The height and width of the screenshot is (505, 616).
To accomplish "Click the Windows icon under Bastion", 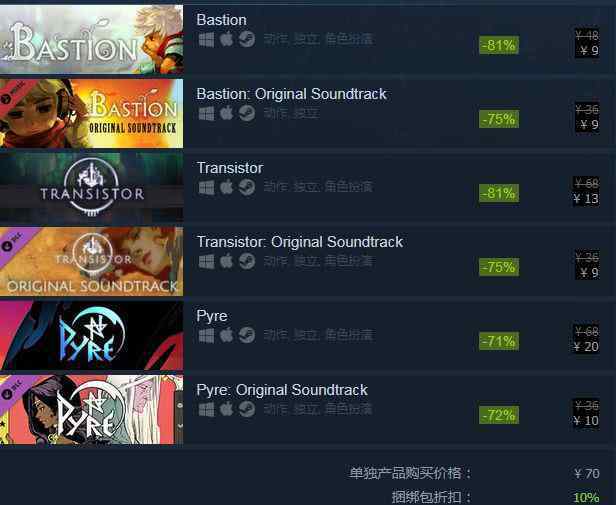I will 206,39.
